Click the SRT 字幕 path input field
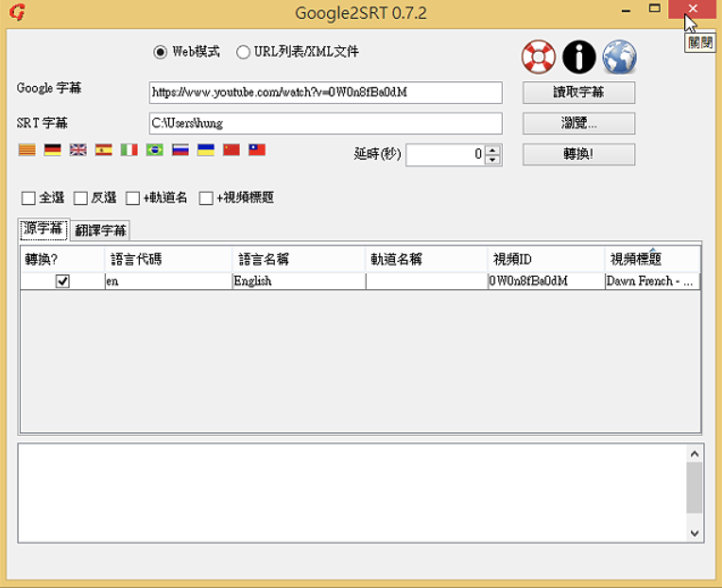Screen dimensions: 722x588 325,124
